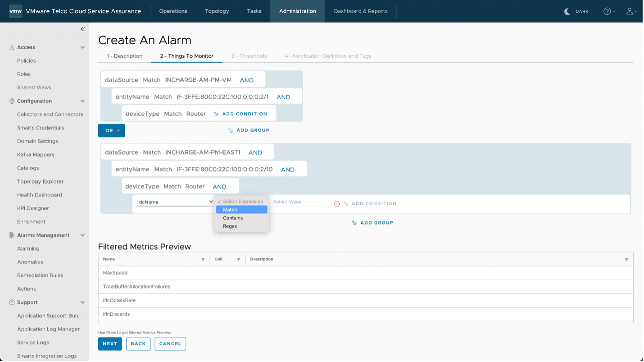Click AND after INCHARGE-AM-PM-VM

tap(247, 80)
